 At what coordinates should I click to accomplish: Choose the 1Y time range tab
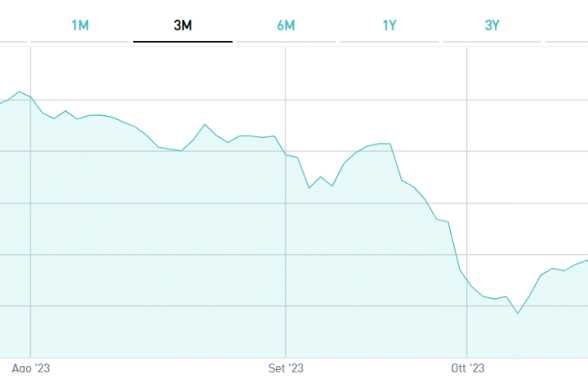click(x=390, y=24)
